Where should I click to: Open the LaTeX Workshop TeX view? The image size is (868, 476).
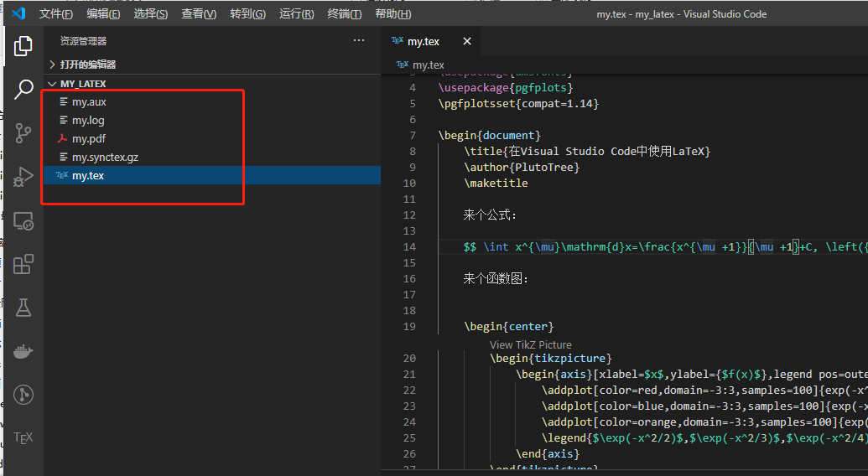point(23,437)
